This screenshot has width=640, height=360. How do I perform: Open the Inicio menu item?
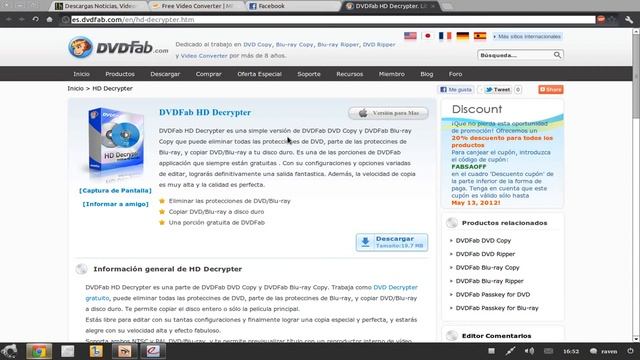tap(81, 74)
